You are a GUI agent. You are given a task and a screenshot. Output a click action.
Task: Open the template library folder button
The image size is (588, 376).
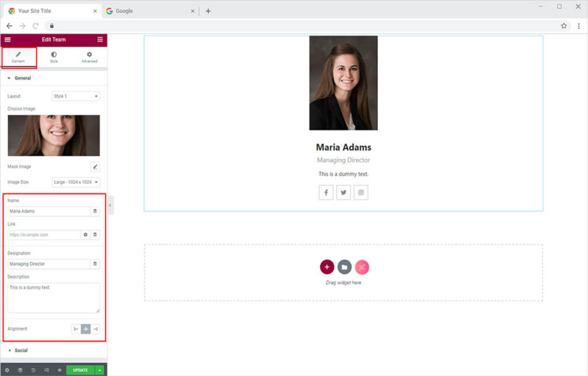[344, 267]
